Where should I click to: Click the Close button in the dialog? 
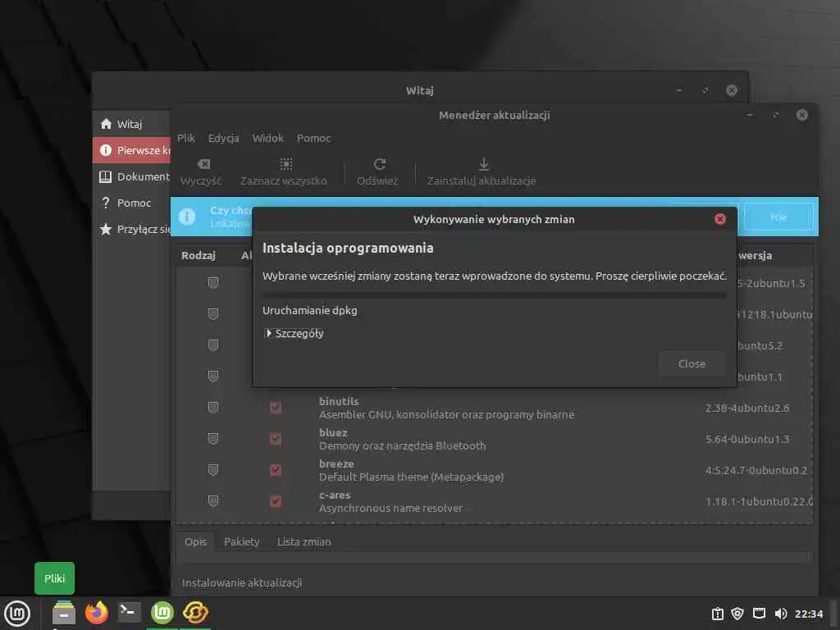[x=691, y=363]
